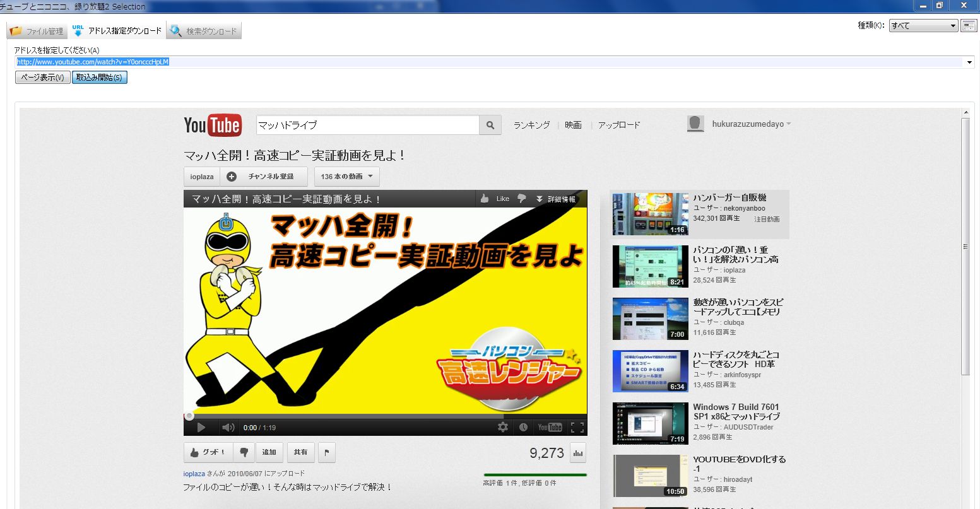Click the 注目動画 label on the first suggestion
The image size is (980, 509).
[767, 219]
